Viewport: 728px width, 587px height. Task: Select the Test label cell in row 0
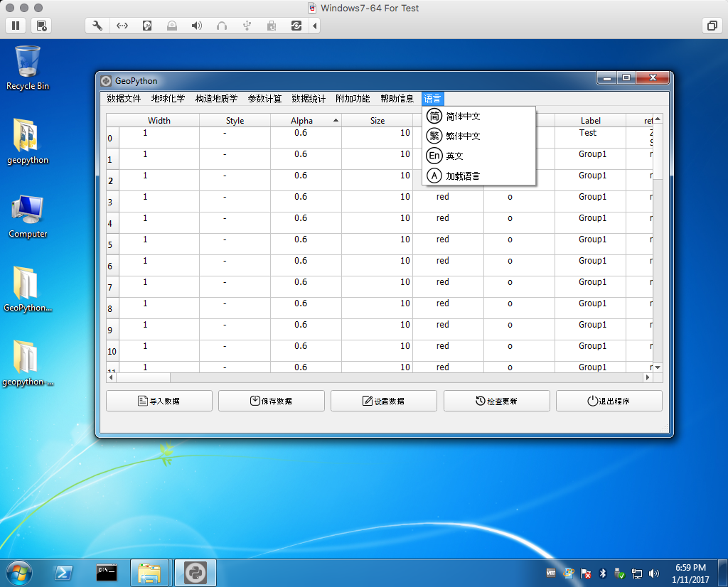(x=590, y=138)
